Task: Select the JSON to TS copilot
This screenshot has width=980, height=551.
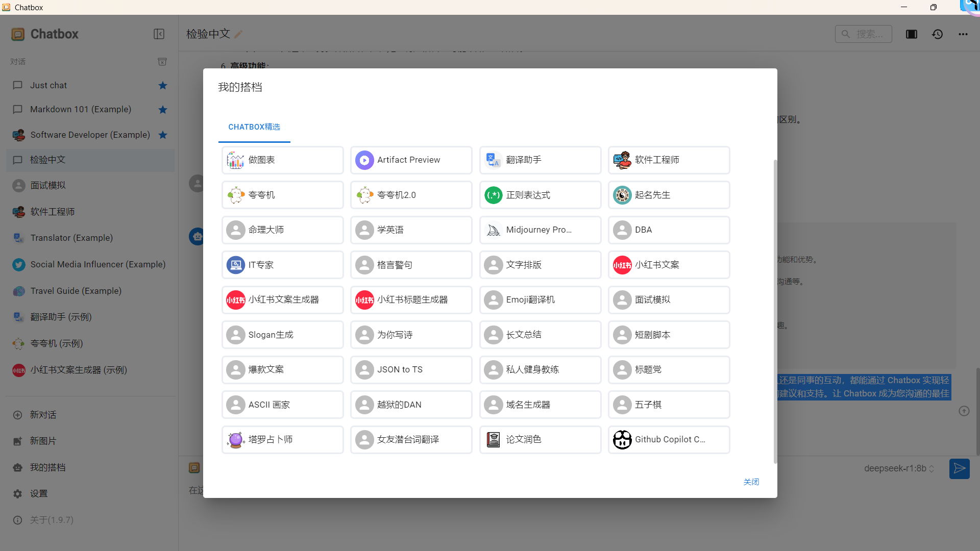Action: click(411, 370)
